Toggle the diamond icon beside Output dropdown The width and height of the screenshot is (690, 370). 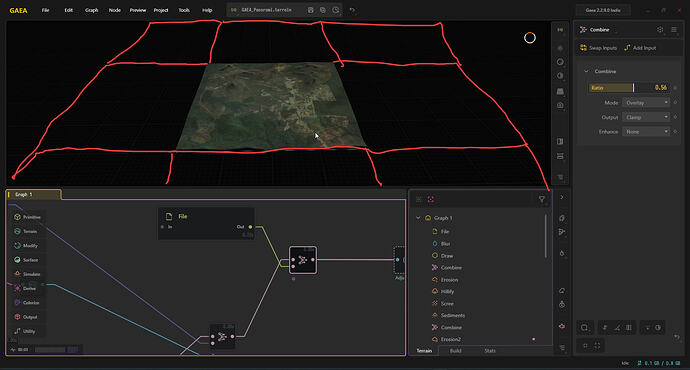coord(675,117)
